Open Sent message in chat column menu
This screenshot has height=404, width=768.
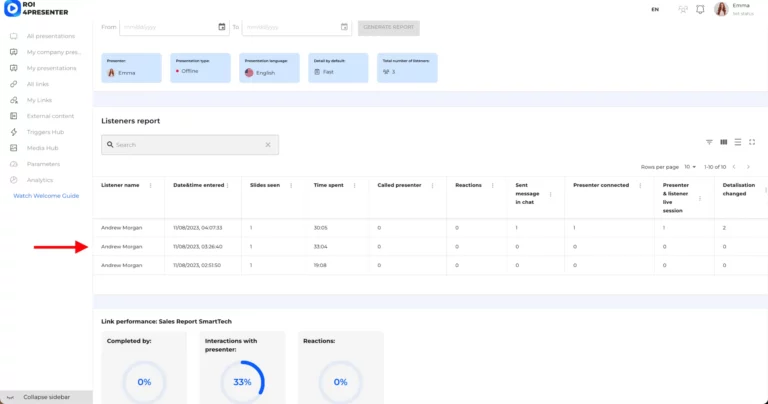551,194
